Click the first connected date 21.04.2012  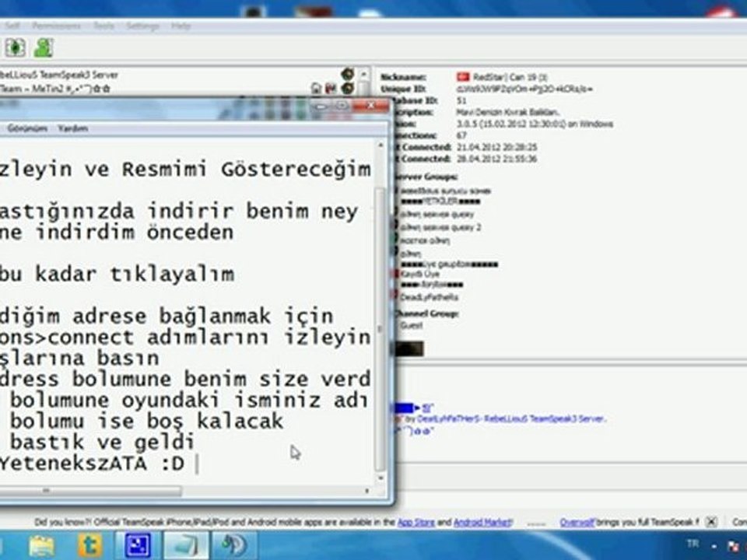497,147
